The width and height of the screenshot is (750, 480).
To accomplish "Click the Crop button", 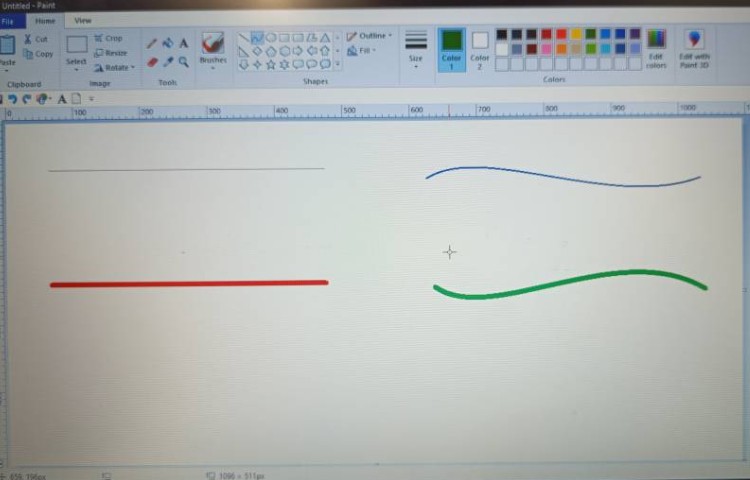I will [x=109, y=38].
